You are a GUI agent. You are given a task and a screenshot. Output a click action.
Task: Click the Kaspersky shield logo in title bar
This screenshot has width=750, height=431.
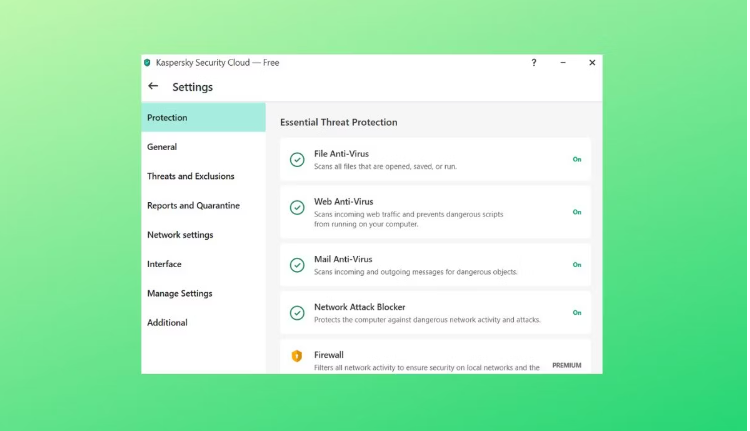[148, 63]
